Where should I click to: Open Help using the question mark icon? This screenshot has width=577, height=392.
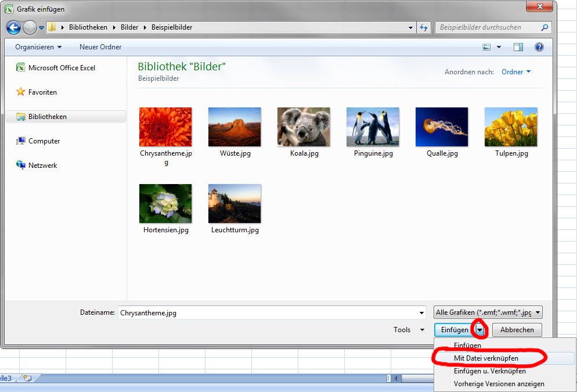coord(539,47)
